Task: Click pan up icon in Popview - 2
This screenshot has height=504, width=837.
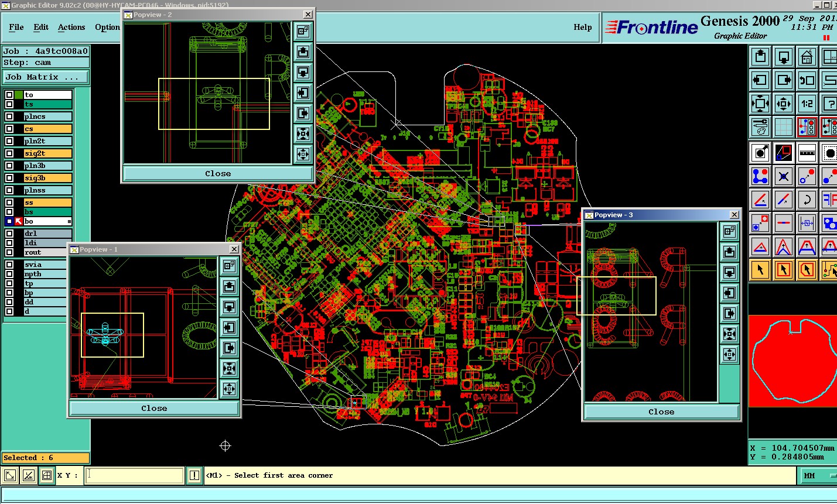Action: tap(303, 52)
